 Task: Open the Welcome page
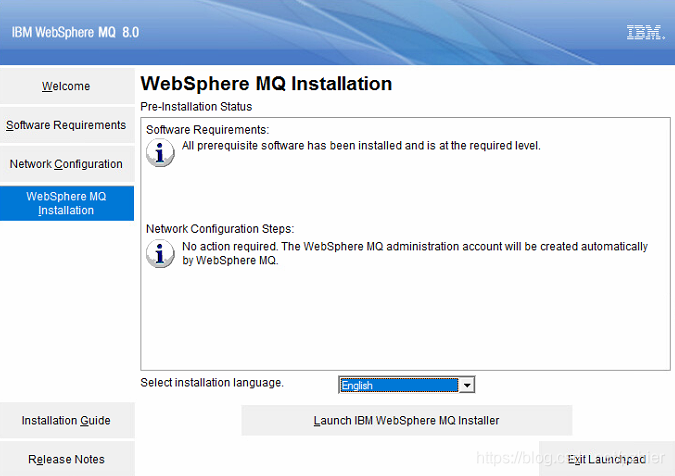pos(67,86)
